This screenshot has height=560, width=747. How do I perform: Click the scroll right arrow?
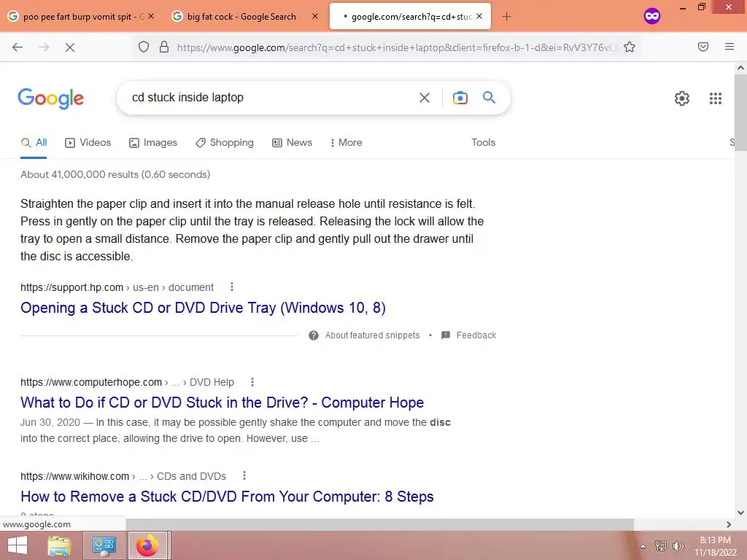(729, 524)
